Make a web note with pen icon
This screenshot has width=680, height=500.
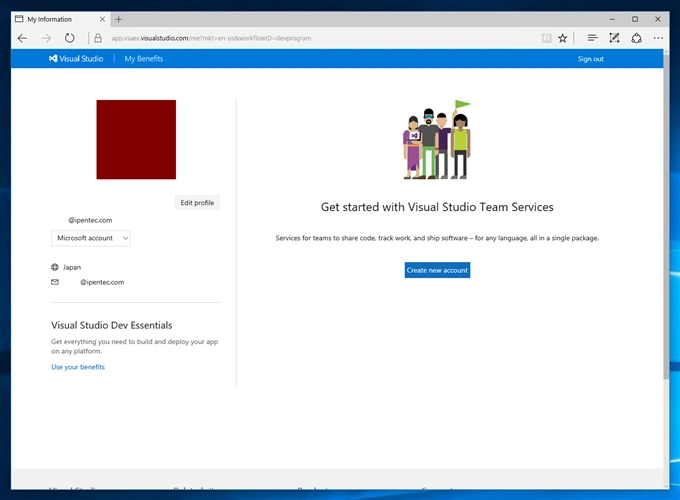pos(614,38)
